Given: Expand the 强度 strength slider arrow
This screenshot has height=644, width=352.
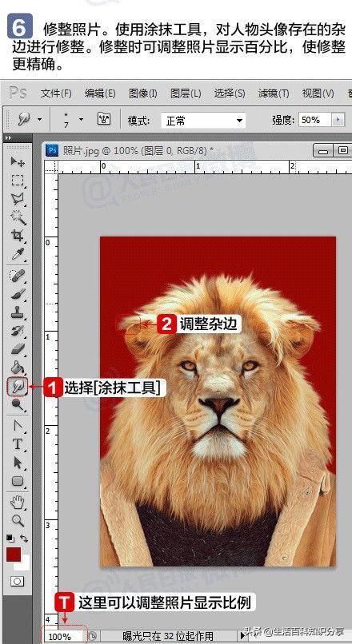Looking at the screenshot, I should pyautogui.click(x=338, y=120).
